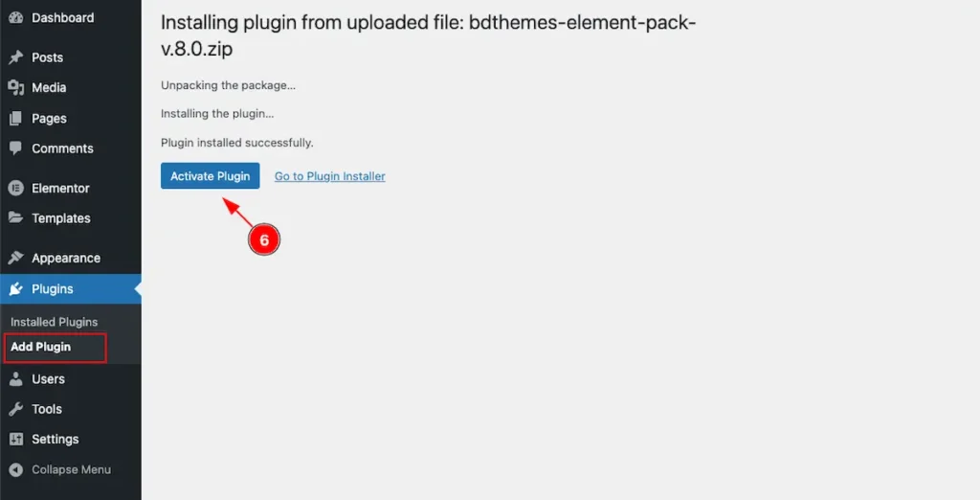This screenshot has width=980, height=500.
Task: Click the Tools wrench icon
Action: [15, 409]
